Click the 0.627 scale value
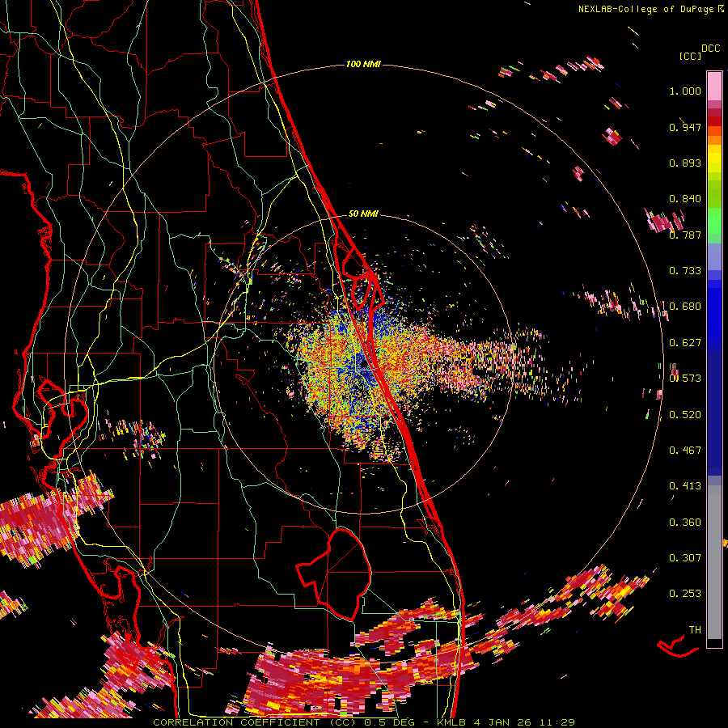The height and width of the screenshot is (728, 728). tap(685, 343)
